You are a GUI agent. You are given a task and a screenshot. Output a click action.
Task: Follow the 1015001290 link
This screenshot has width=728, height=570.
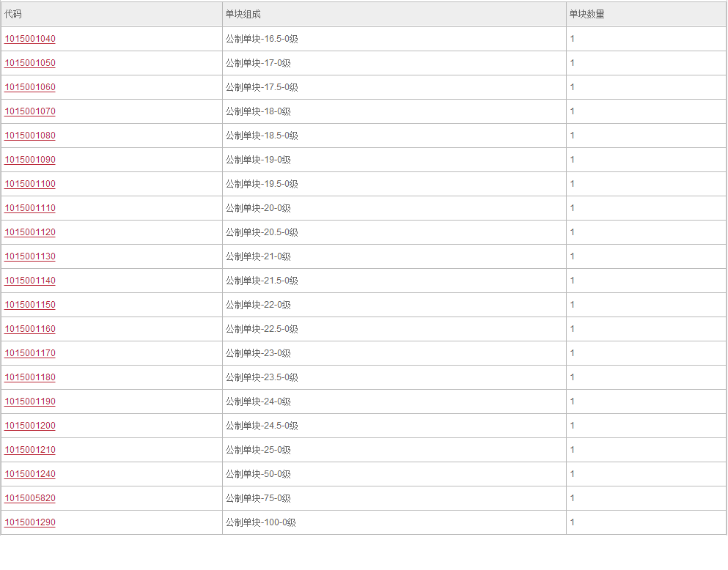tap(30, 522)
